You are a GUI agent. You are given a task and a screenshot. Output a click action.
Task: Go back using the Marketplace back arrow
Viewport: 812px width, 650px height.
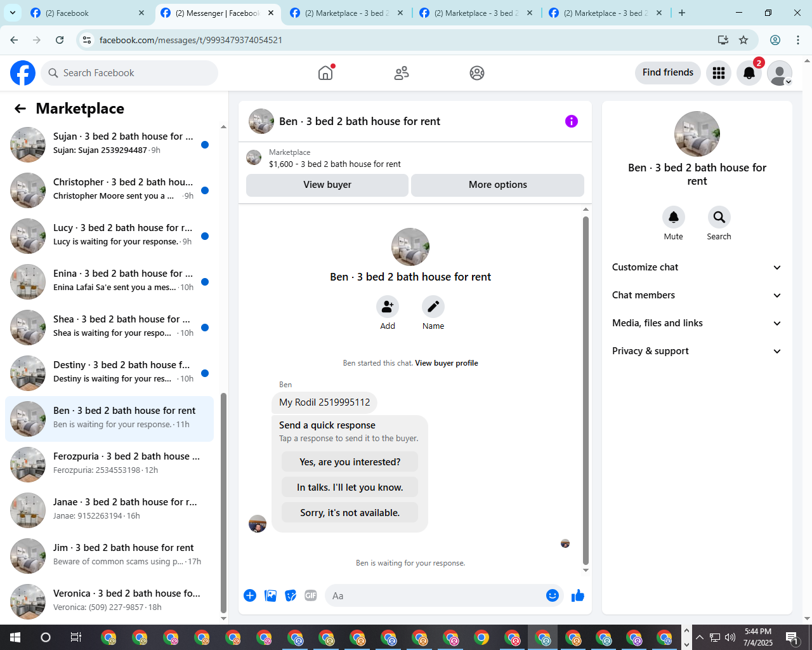click(20, 109)
